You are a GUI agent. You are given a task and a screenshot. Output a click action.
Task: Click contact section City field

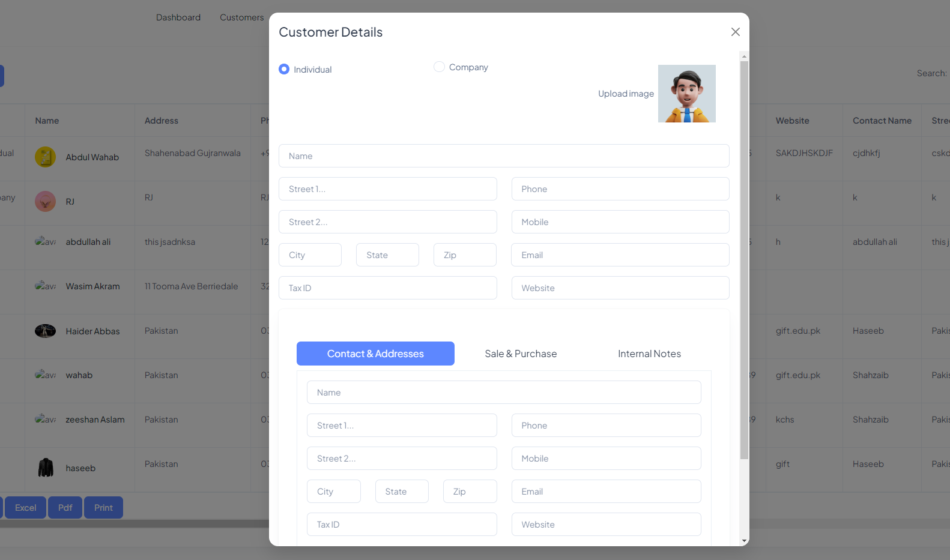334,492
